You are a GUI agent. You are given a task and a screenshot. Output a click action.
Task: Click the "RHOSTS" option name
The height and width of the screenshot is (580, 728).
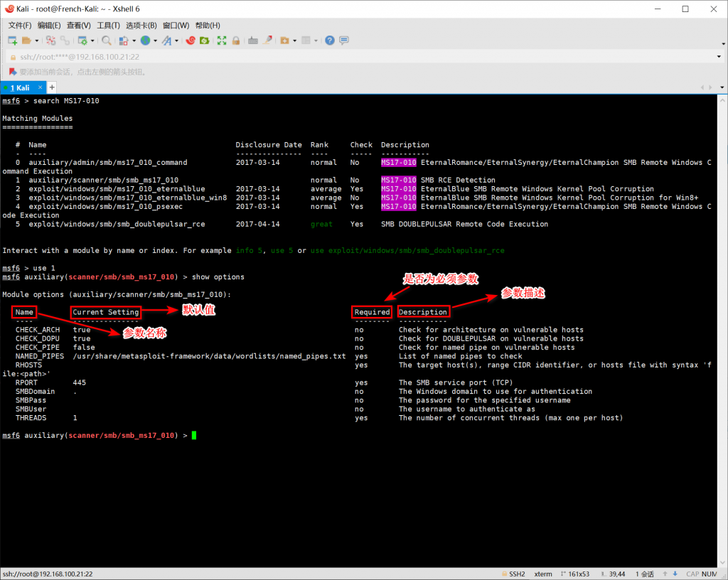(x=28, y=365)
